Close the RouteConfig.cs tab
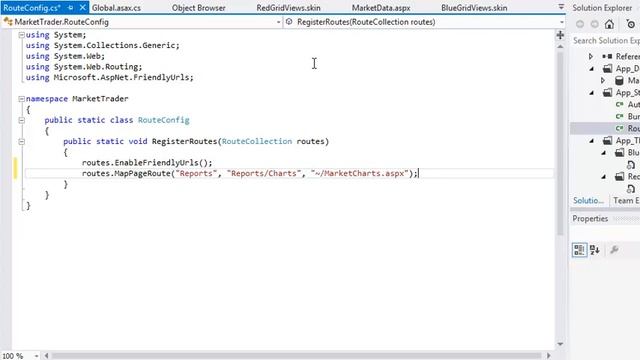This screenshot has width=640, height=360. click(x=82, y=7)
